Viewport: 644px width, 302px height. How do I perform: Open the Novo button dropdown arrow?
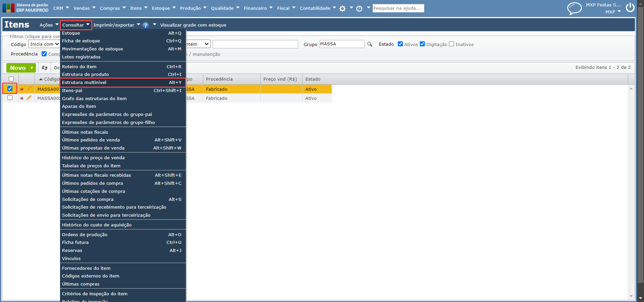pyautogui.click(x=32, y=68)
